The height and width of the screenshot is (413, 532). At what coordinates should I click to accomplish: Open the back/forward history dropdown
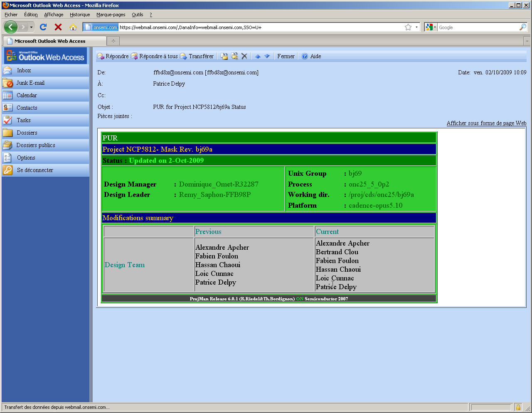(x=31, y=27)
